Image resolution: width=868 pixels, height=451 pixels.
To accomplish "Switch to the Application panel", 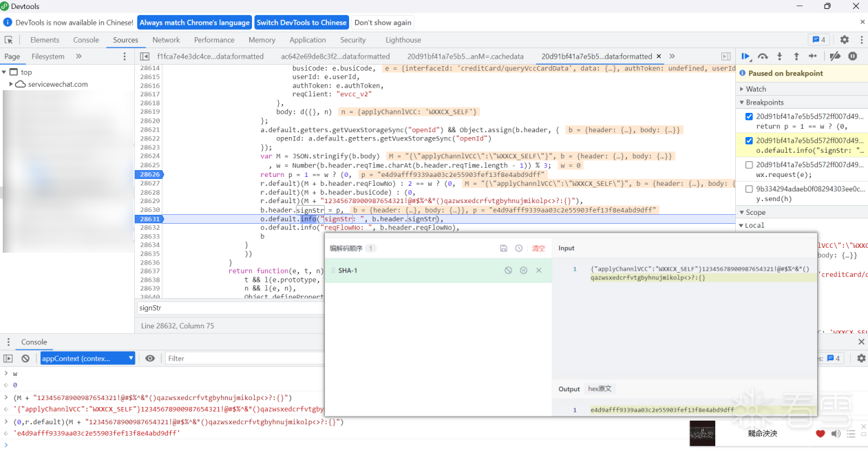I will 308,40.
